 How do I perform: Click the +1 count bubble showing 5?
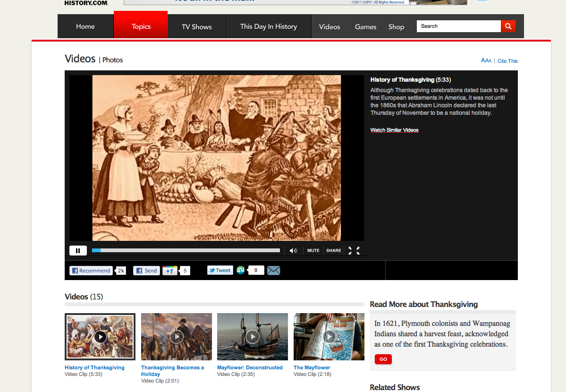click(185, 271)
